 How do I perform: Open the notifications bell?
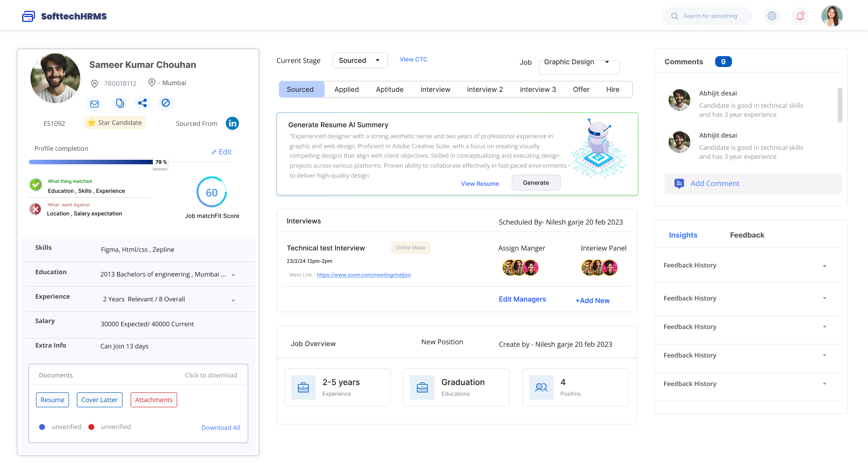coord(800,16)
